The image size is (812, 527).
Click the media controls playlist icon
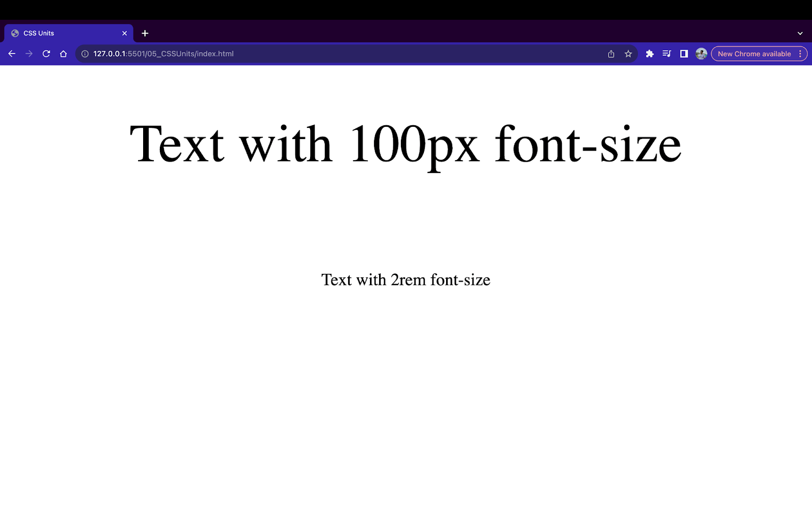click(x=667, y=53)
